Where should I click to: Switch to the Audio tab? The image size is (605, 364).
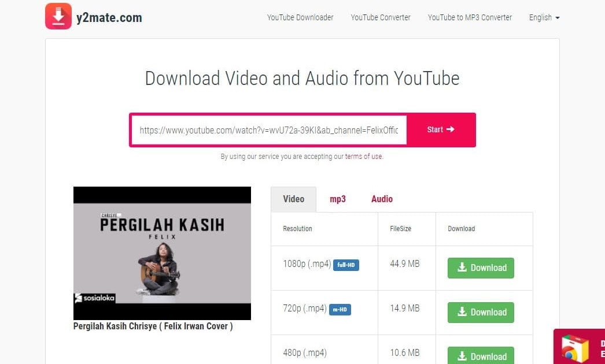[x=382, y=199]
